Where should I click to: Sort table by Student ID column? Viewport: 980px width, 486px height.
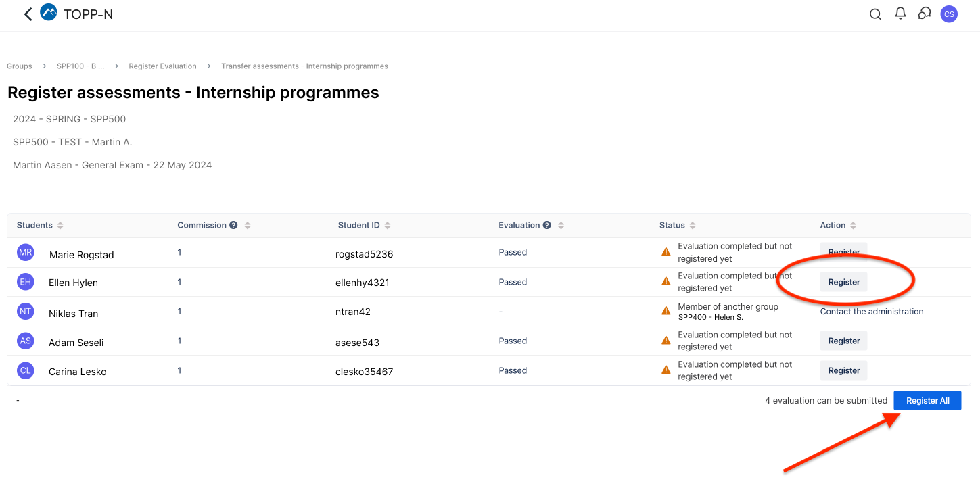388,226
